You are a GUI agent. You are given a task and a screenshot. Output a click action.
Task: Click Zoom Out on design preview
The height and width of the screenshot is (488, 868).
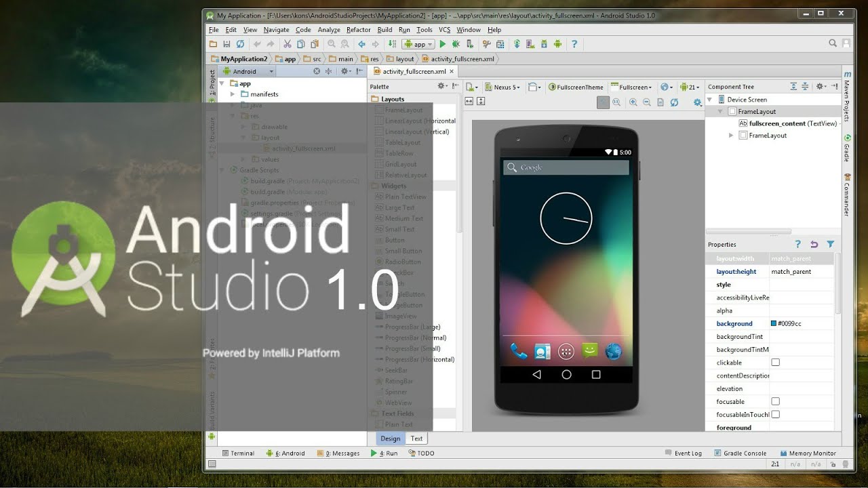647,102
